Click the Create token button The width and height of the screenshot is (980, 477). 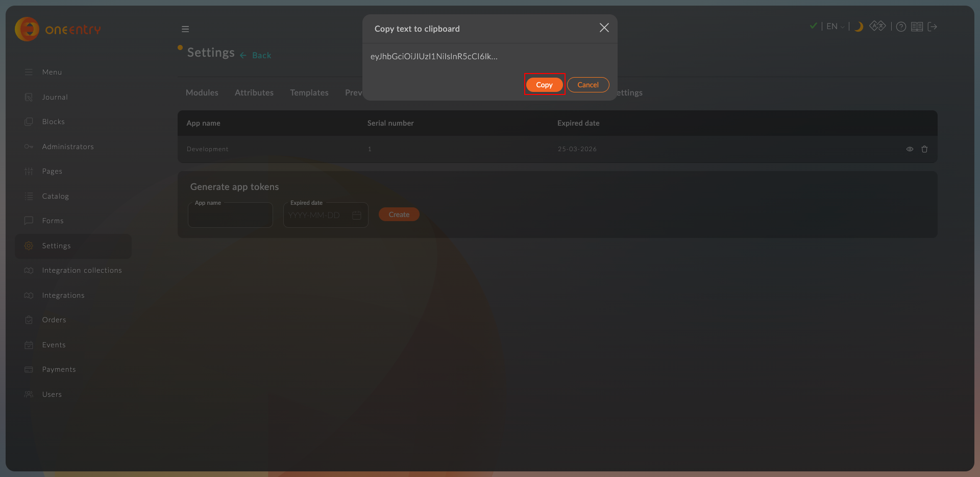399,214
